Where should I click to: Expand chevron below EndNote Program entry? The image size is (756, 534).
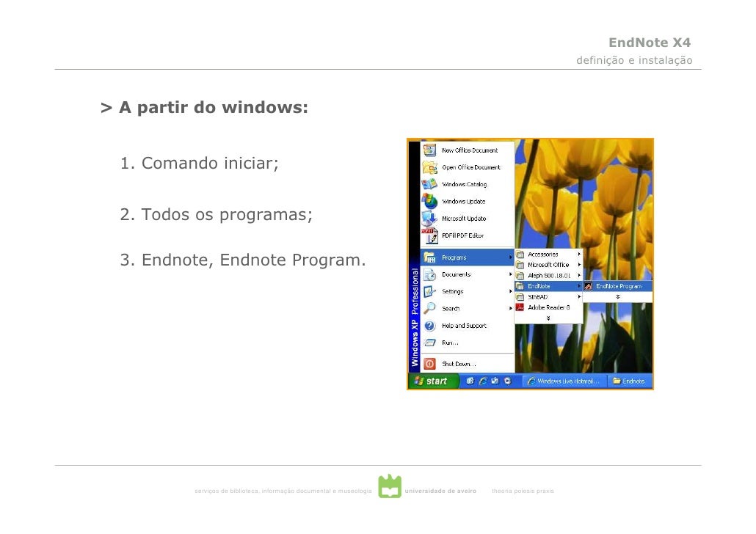tap(617, 297)
